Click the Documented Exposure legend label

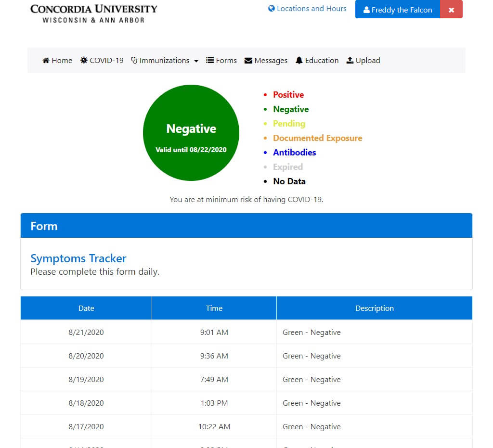(x=318, y=138)
